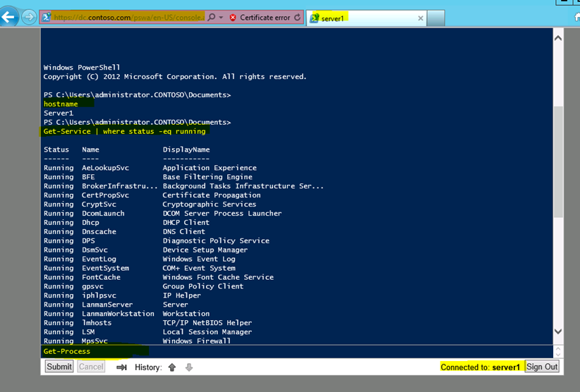This screenshot has height=392, width=580.
Task: Click the 'hostname' command line
Action: [x=61, y=104]
